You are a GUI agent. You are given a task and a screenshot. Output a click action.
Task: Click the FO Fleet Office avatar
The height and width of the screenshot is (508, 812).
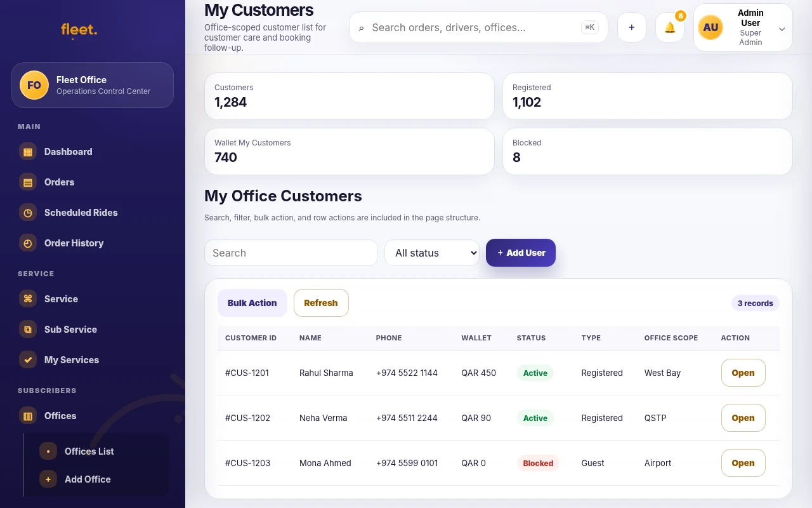point(34,85)
